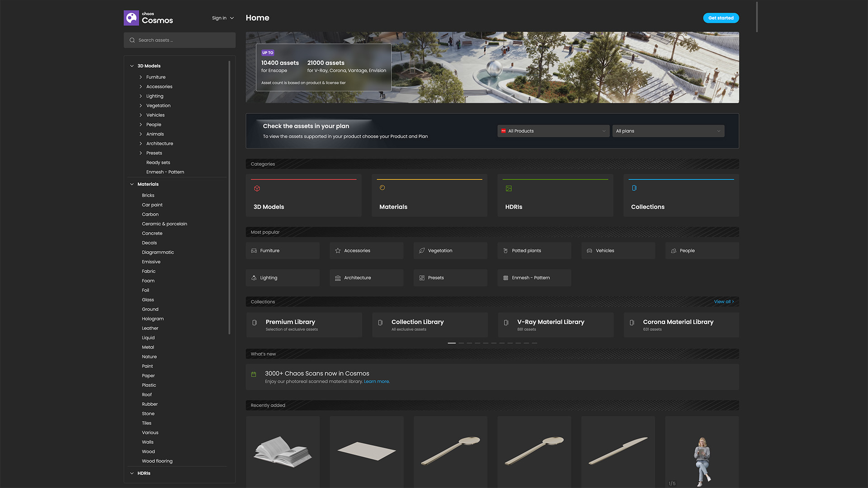Select Bricks from the Materials sidebar
Screen dimensions: 868x488
point(148,195)
